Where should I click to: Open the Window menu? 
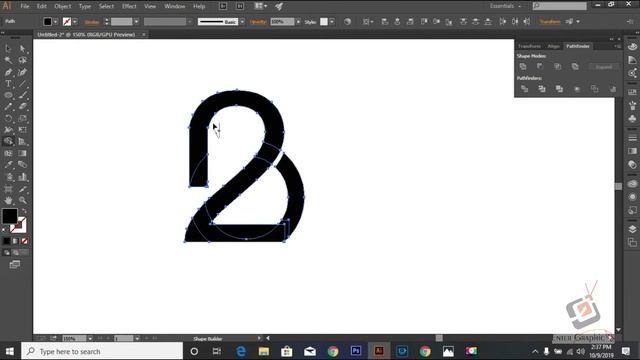click(x=174, y=7)
